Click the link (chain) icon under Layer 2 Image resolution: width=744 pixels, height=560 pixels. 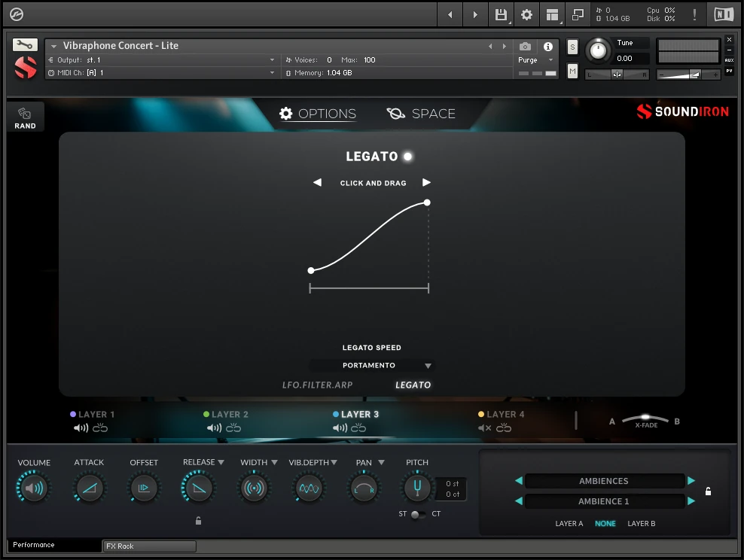[235, 427]
